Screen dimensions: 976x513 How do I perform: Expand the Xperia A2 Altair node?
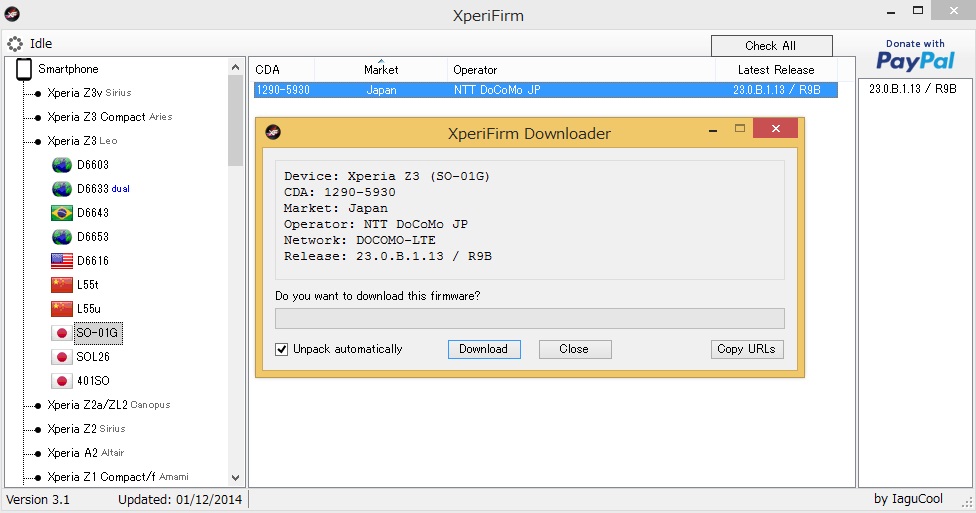pos(37,453)
